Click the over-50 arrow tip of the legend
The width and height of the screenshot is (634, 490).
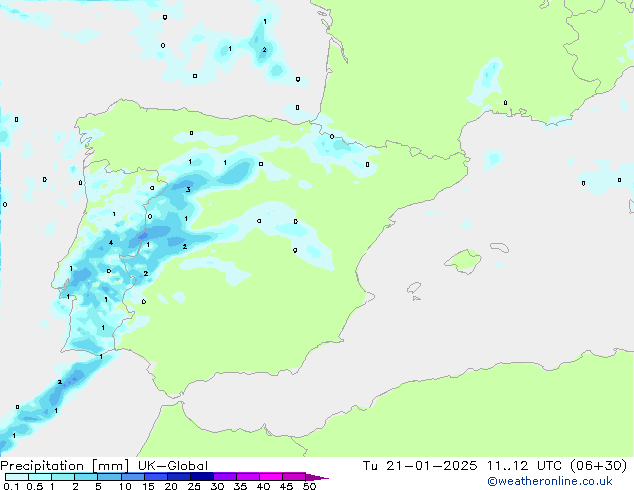click(317, 477)
